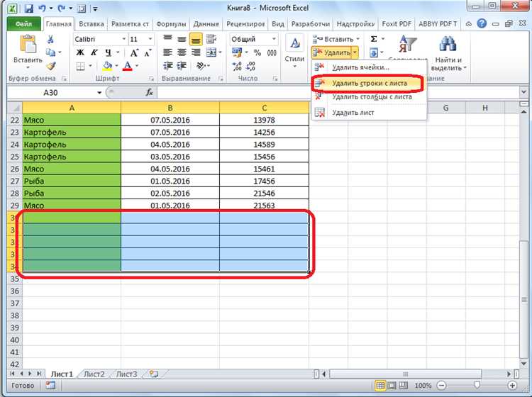
Task: Open the Calibri font name dropdown
Action: click(x=124, y=39)
